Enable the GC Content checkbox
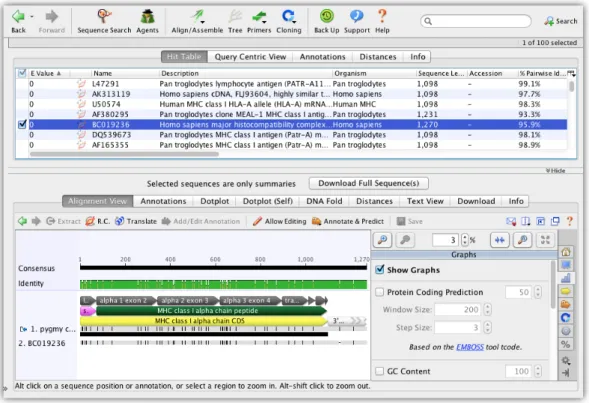The image size is (589, 403). point(380,371)
